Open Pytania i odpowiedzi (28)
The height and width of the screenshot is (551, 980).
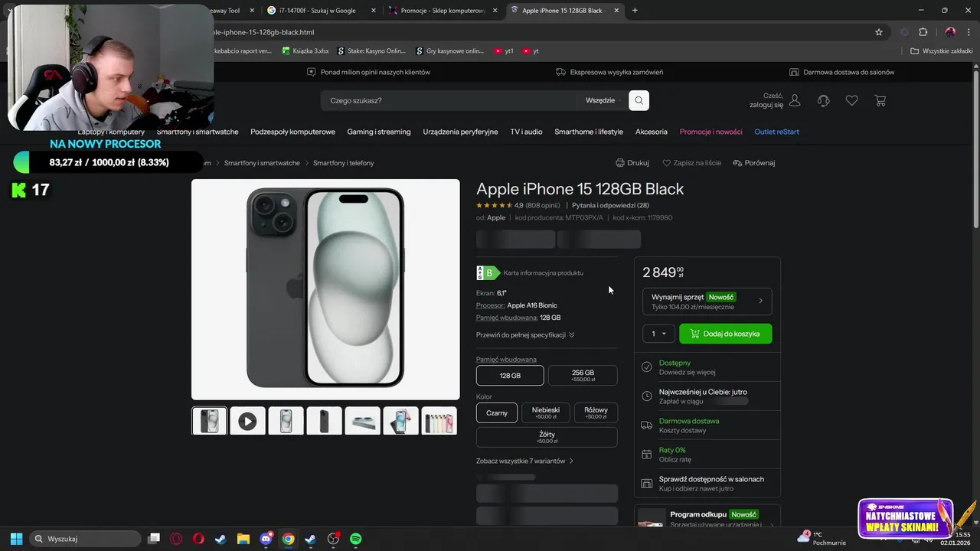coord(610,205)
